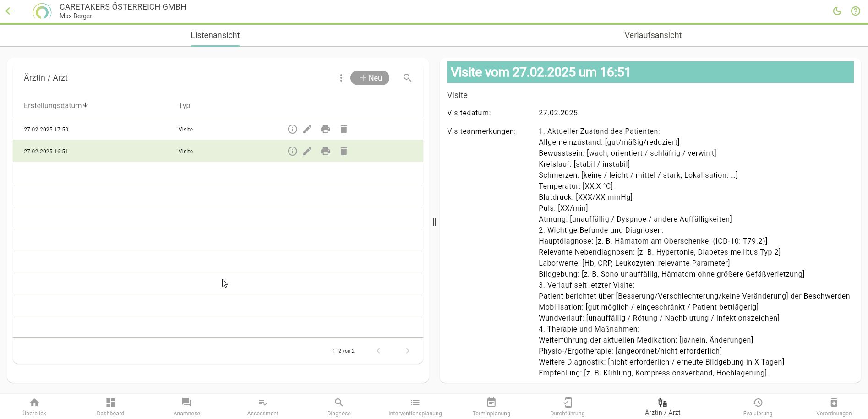The width and height of the screenshot is (868, 419).
Task: Open Überblick in bottom navigation
Action: 34,407
